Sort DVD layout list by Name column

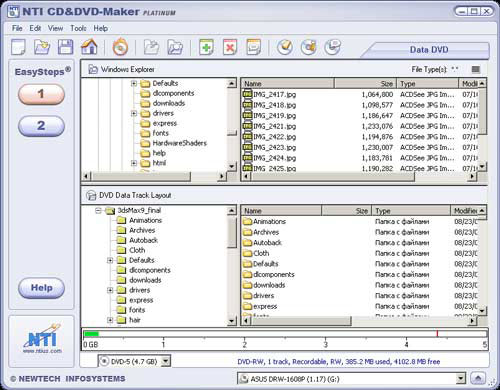281,211
